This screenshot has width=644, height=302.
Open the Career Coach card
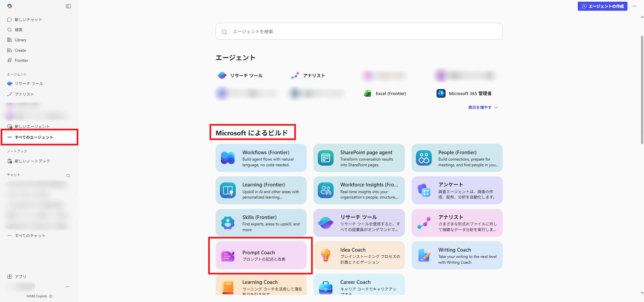coord(359,285)
